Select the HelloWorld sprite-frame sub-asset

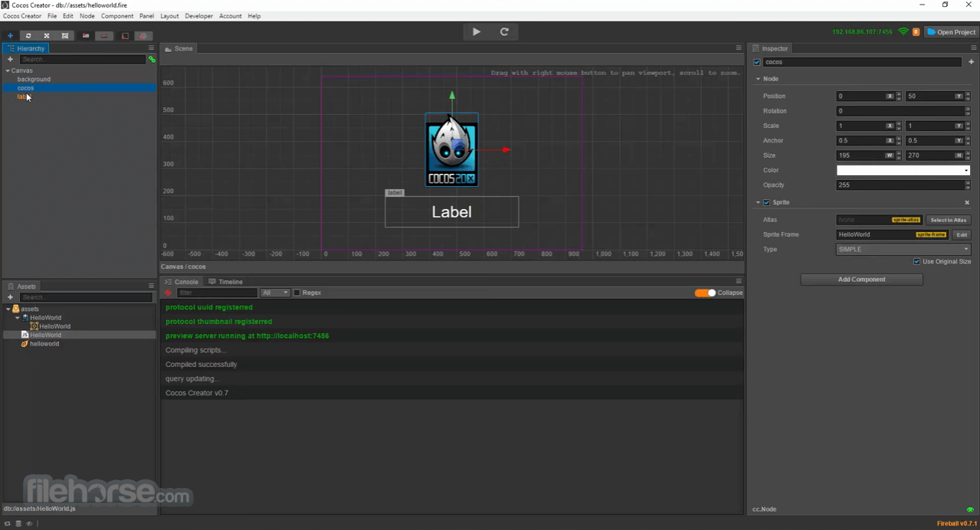pyautogui.click(x=54, y=326)
